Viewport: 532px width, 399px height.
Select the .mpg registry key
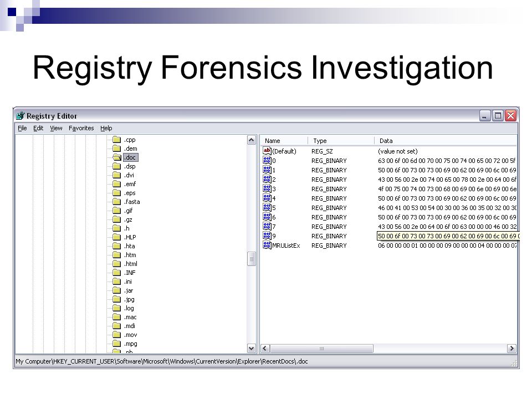131,344
